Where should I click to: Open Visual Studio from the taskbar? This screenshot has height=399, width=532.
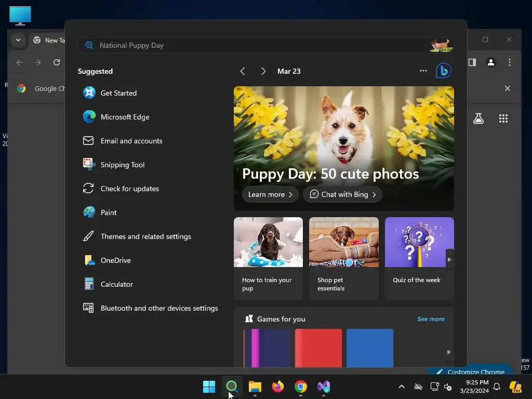323,387
